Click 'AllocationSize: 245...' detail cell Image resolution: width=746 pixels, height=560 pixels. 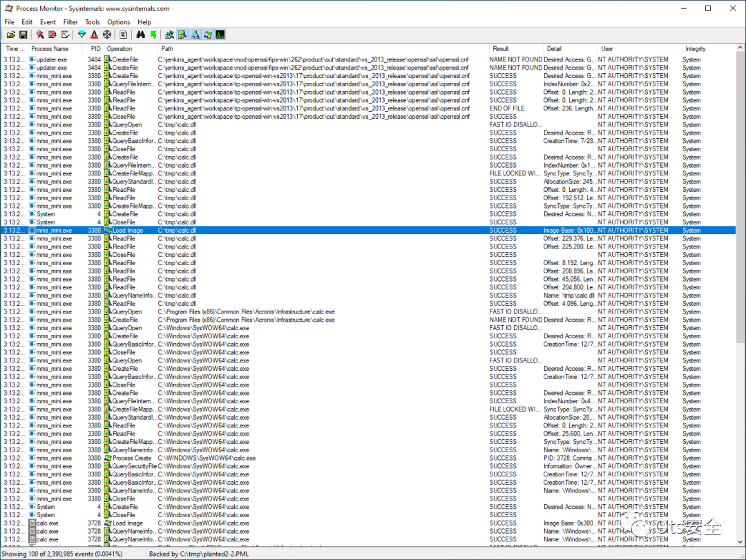click(x=568, y=182)
